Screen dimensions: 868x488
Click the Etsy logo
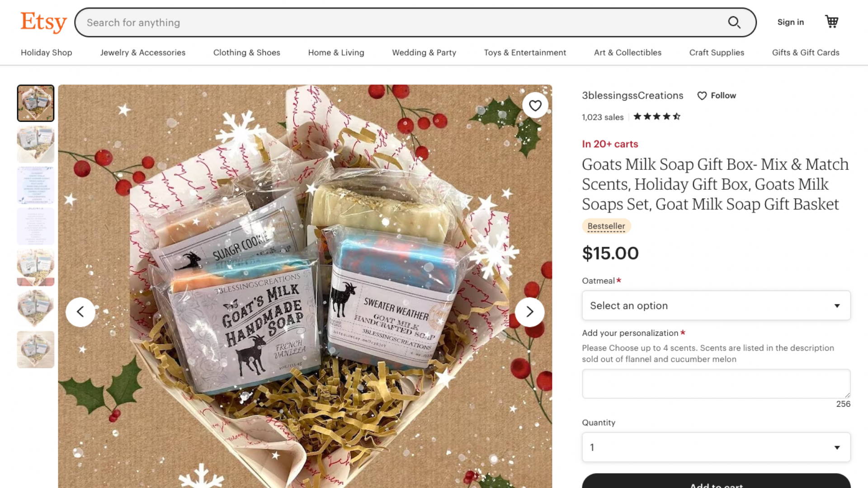(x=43, y=22)
